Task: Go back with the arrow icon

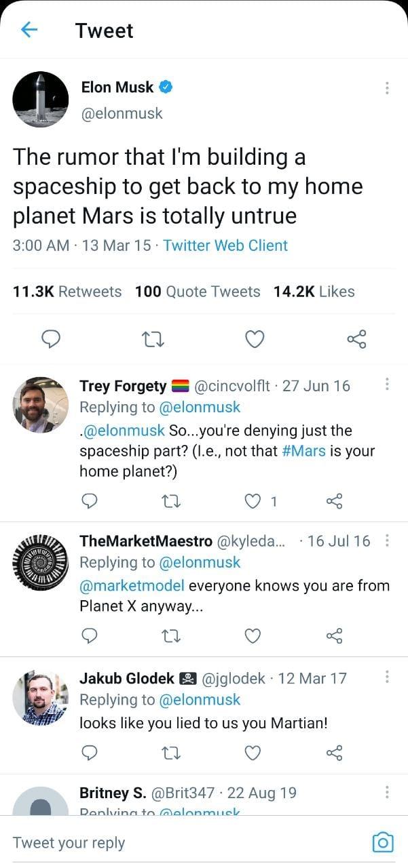Action: pos(29,30)
